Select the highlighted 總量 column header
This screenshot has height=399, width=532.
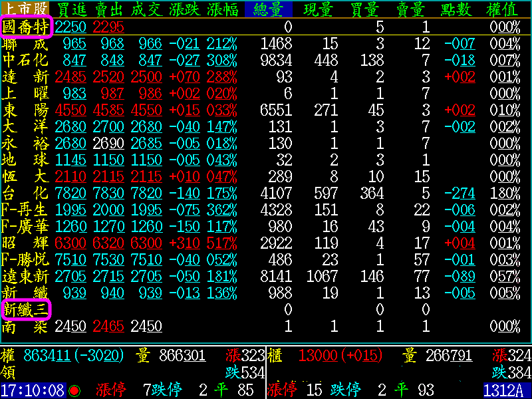coord(268,9)
